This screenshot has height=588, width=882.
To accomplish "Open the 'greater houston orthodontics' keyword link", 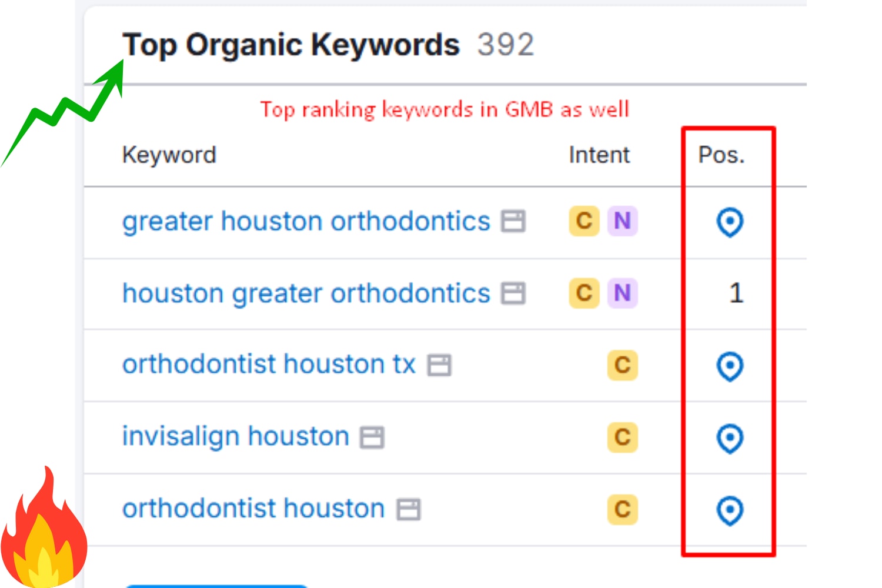I will (306, 222).
